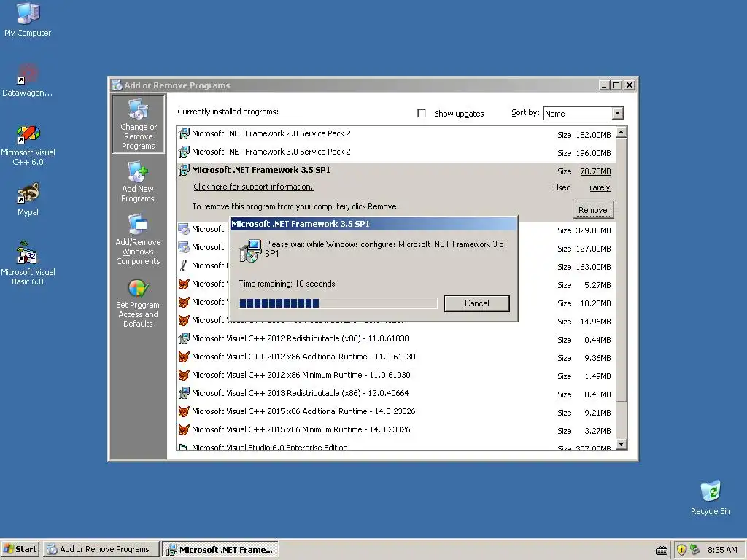747x560 pixels.
Task: Open the Start menu
Action: click(20, 549)
